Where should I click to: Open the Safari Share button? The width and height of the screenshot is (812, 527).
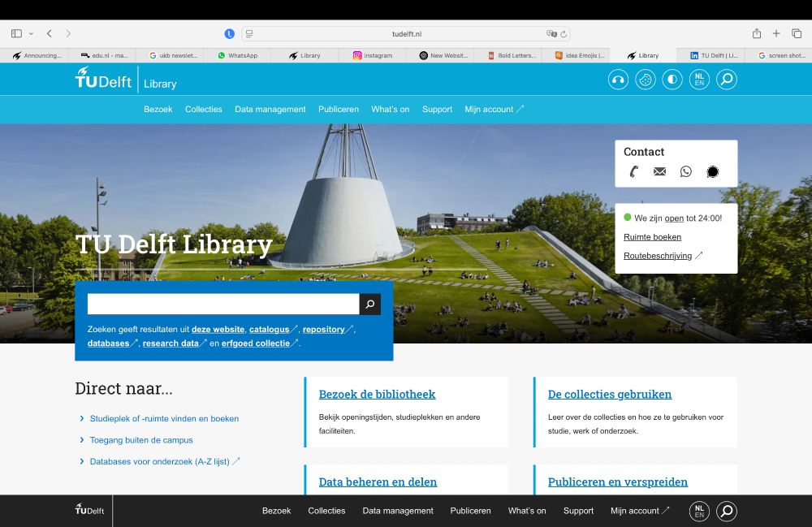[757, 33]
